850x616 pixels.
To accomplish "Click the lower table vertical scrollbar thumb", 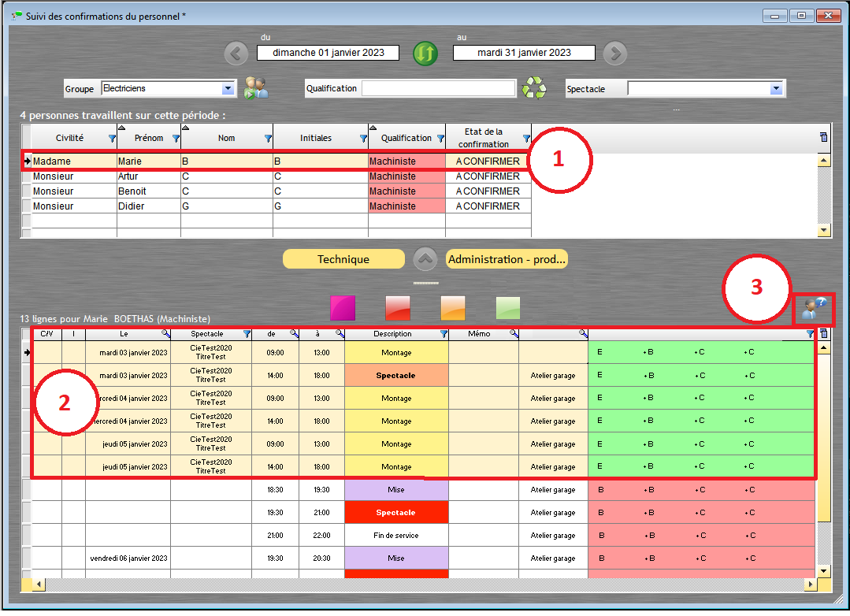I will 824,438.
